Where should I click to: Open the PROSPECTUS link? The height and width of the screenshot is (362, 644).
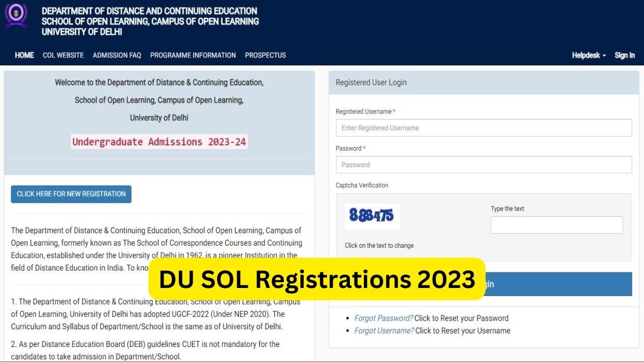tap(266, 55)
